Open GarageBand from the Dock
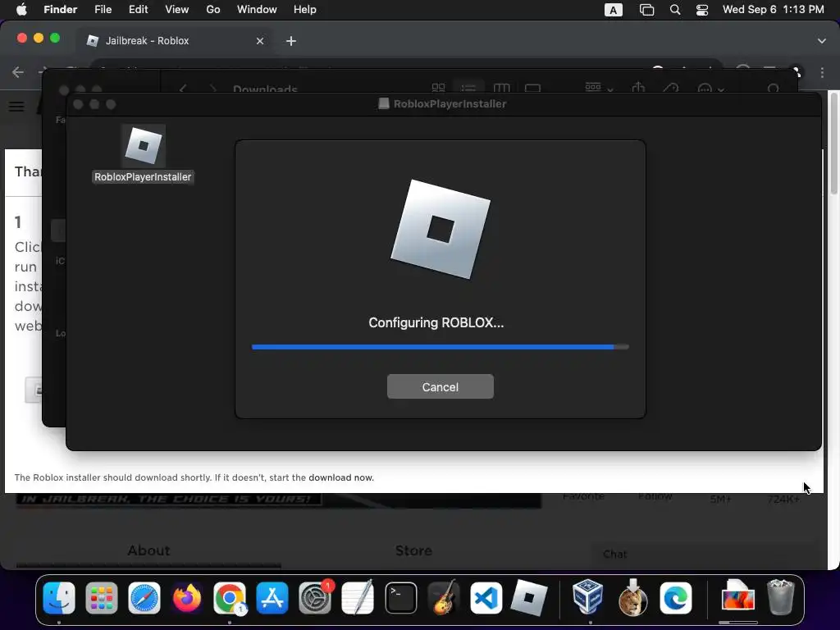 444,598
